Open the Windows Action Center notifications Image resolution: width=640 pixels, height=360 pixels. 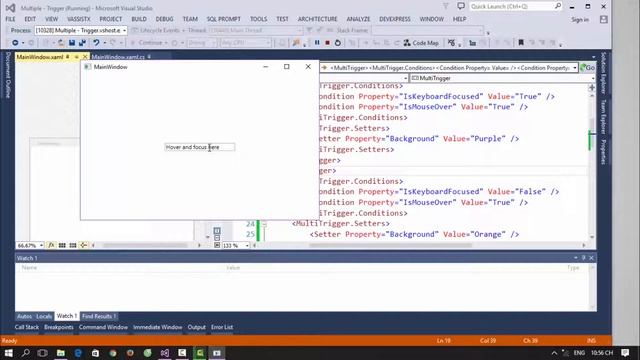tap(625, 353)
